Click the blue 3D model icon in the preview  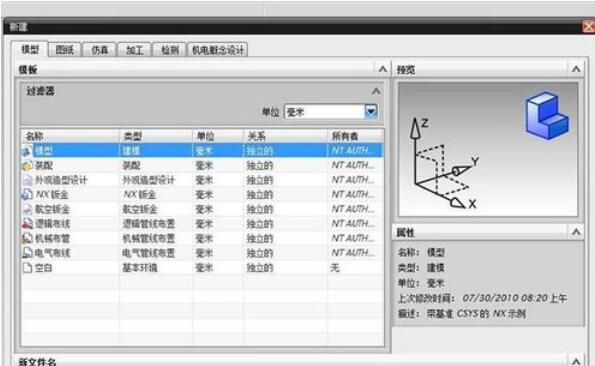point(547,115)
